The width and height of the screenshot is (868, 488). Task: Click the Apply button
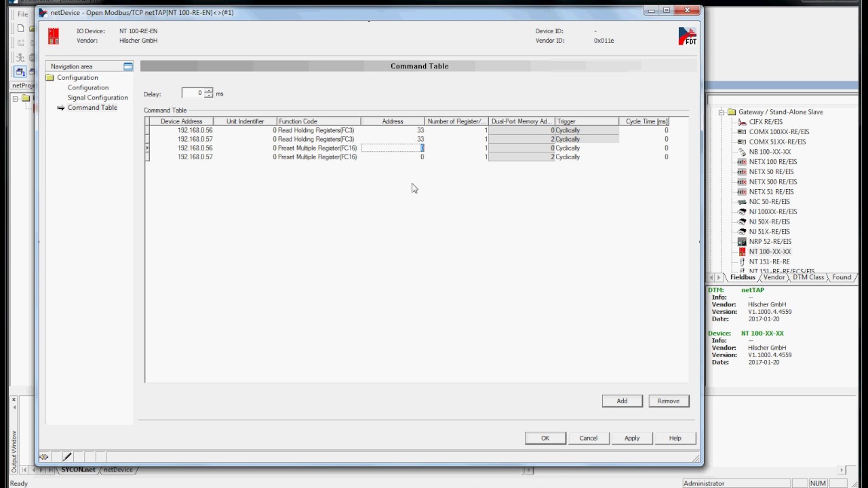point(632,438)
